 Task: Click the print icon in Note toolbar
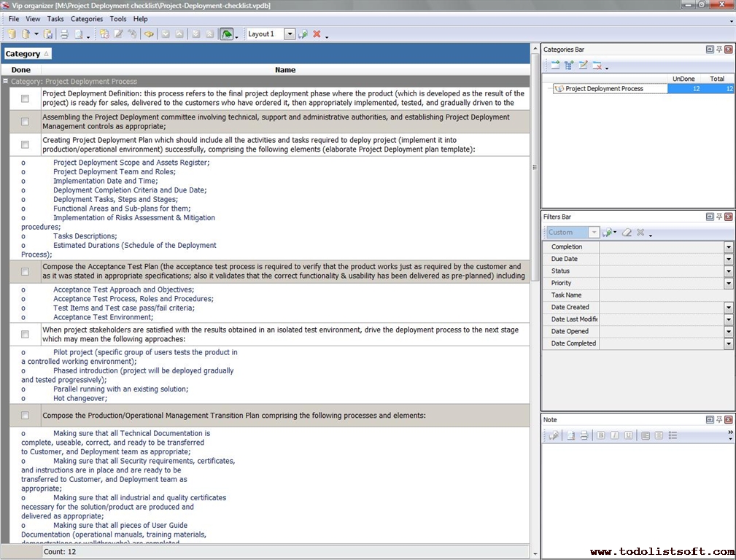(x=584, y=435)
